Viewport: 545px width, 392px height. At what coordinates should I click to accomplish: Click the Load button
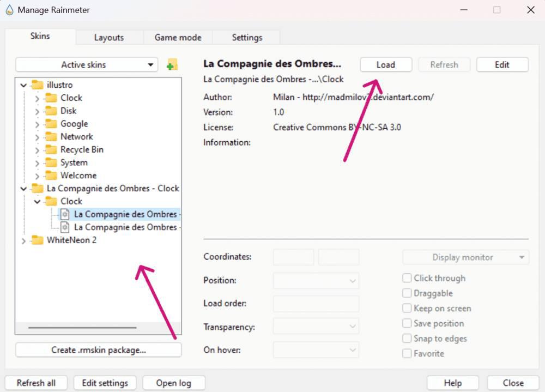coord(386,65)
